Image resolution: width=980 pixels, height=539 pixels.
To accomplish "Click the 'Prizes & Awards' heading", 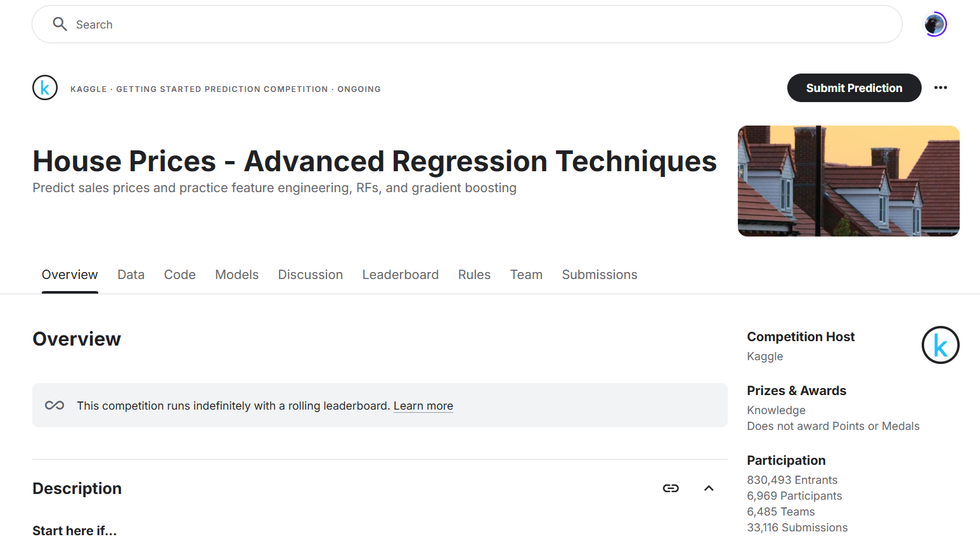I will (x=797, y=391).
